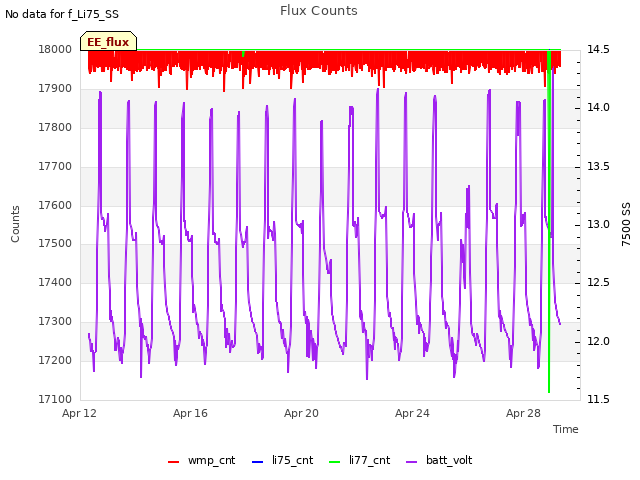Click the 7500 SS right axis label
This screenshot has width=640, height=480.
point(626,224)
